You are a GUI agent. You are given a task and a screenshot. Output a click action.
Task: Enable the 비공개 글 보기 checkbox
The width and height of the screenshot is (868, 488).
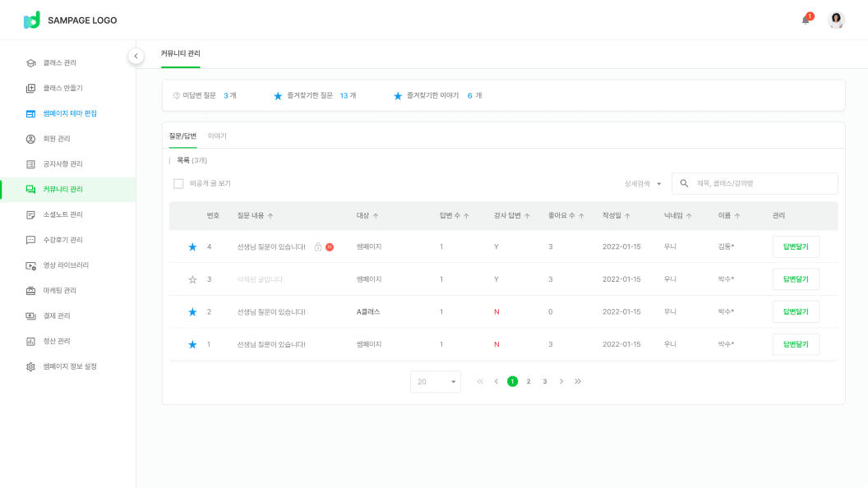click(x=178, y=184)
